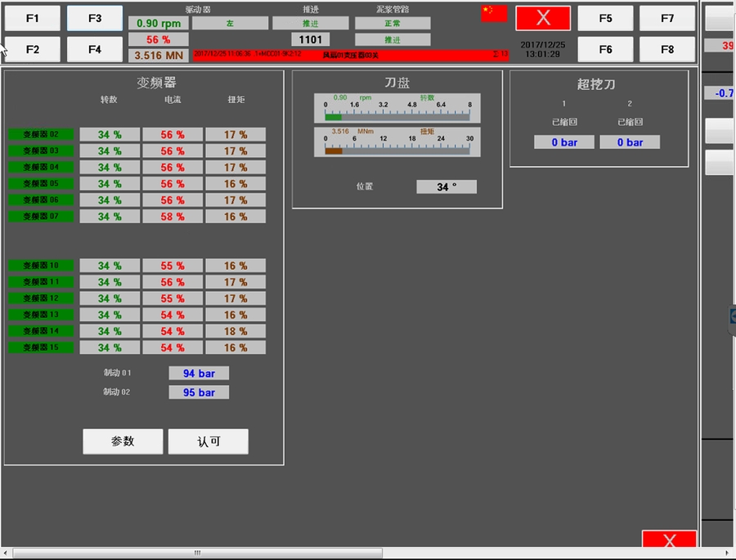Click the Chinese flag language icon
The height and width of the screenshot is (560, 736).
pyautogui.click(x=494, y=13)
